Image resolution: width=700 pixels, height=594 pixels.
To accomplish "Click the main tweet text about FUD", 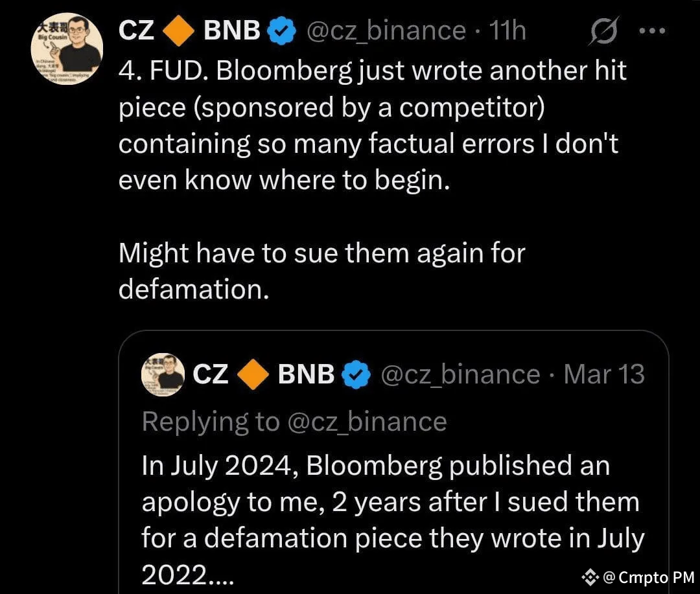I will 372,126.
